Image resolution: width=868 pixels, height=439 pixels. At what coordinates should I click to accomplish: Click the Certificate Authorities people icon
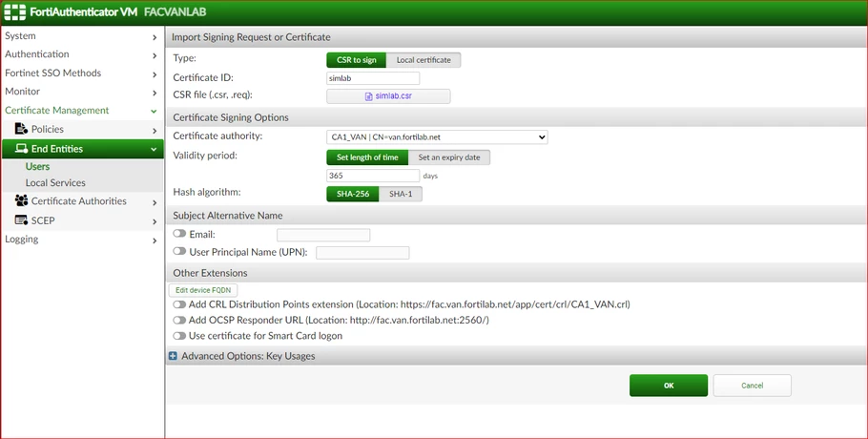coord(21,200)
